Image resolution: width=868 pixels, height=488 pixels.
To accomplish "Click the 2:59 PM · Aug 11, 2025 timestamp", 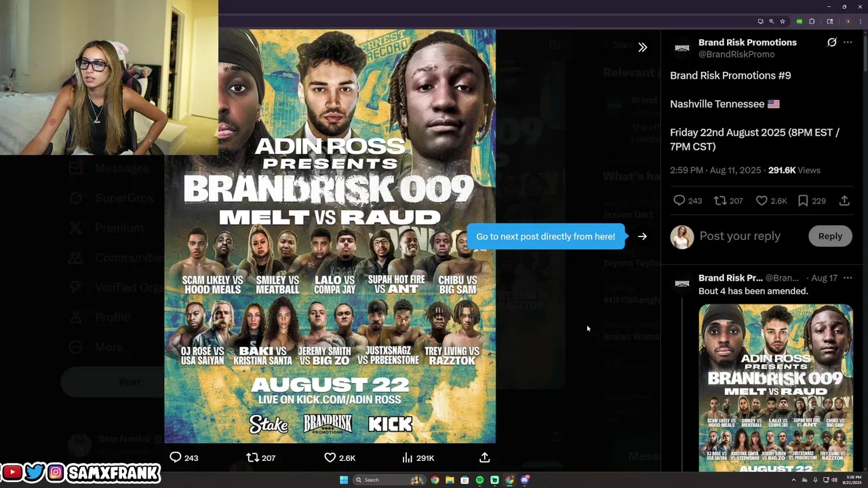I will 715,170.
